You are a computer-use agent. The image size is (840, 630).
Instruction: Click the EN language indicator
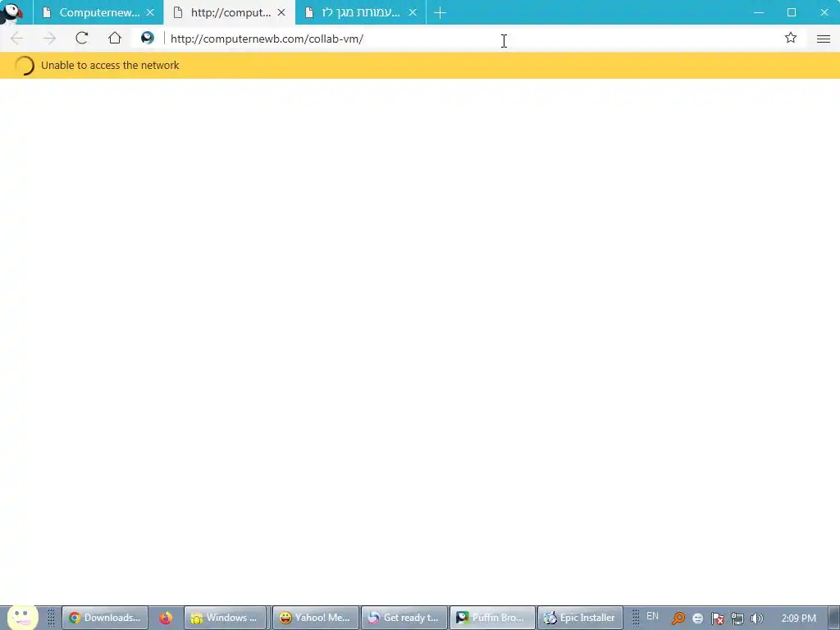[x=652, y=616]
